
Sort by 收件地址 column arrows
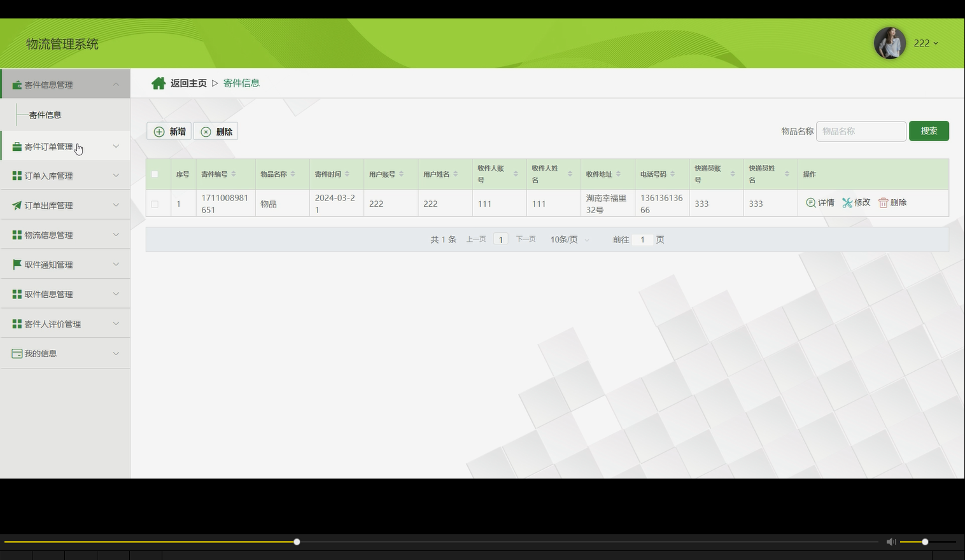tap(618, 174)
